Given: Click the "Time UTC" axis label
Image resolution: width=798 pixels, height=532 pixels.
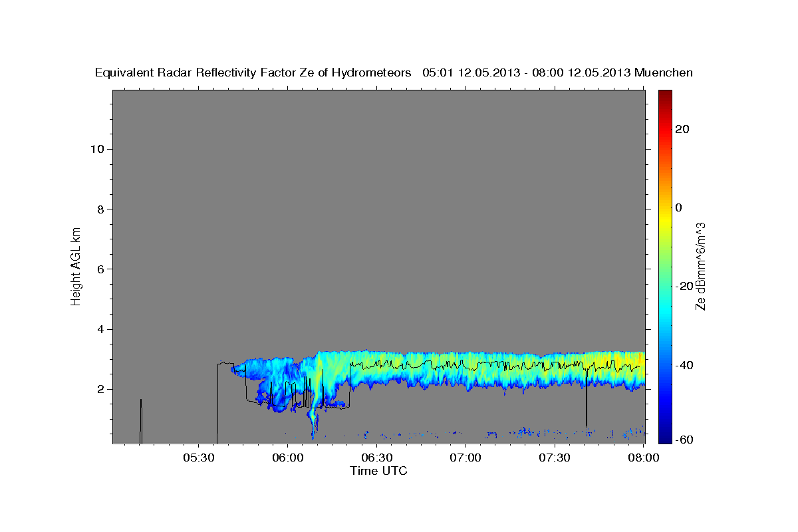Looking at the screenshot, I should [378, 471].
